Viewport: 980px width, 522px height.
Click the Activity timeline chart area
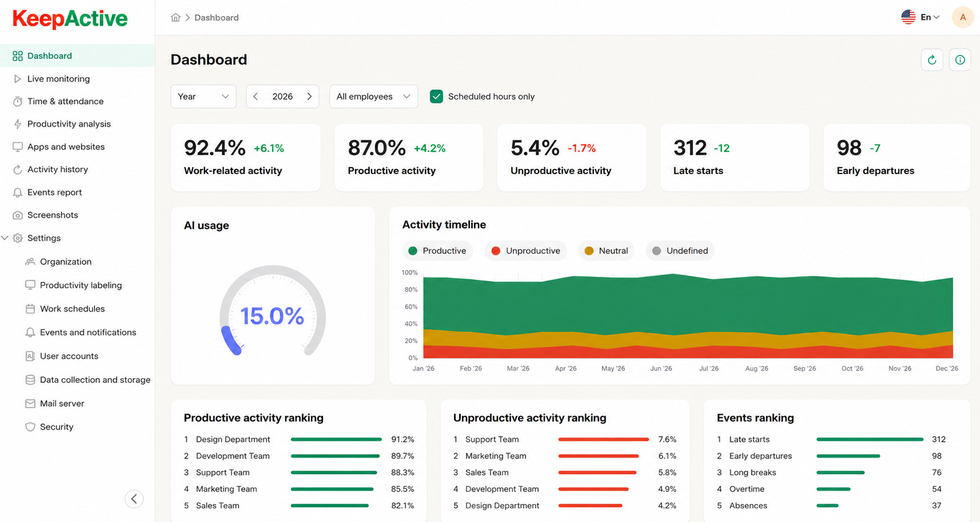click(x=688, y=316)
